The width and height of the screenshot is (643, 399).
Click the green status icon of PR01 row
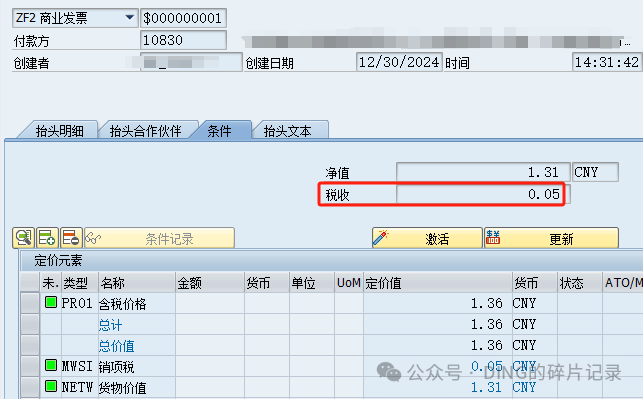(x=51, y=303)
